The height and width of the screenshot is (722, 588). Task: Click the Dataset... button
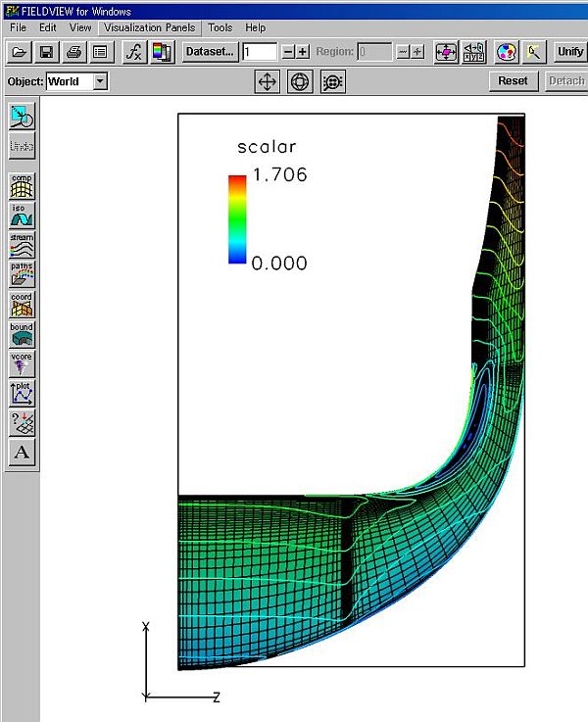211,51
